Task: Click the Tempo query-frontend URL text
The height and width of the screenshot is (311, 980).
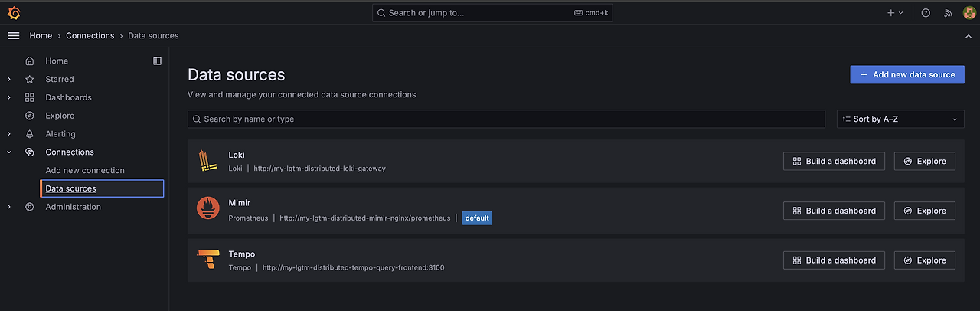Action: click(x=354, y=268)
